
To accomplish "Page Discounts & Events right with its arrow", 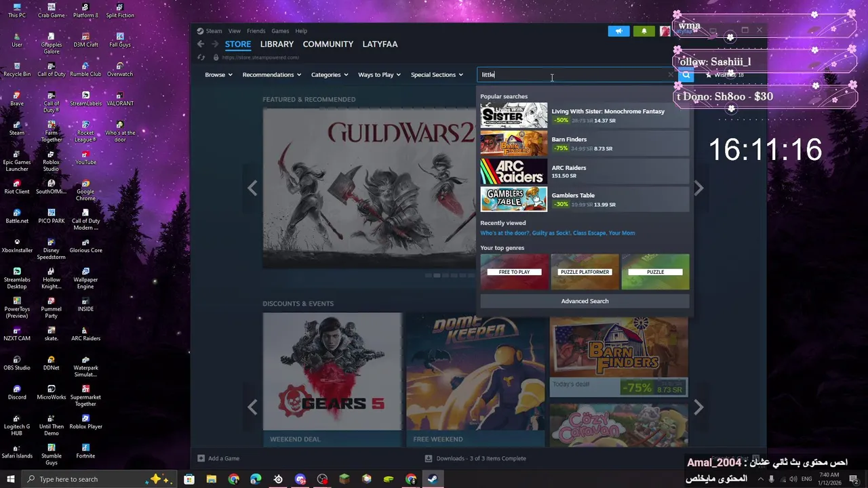I will click(x=699, y=407).
